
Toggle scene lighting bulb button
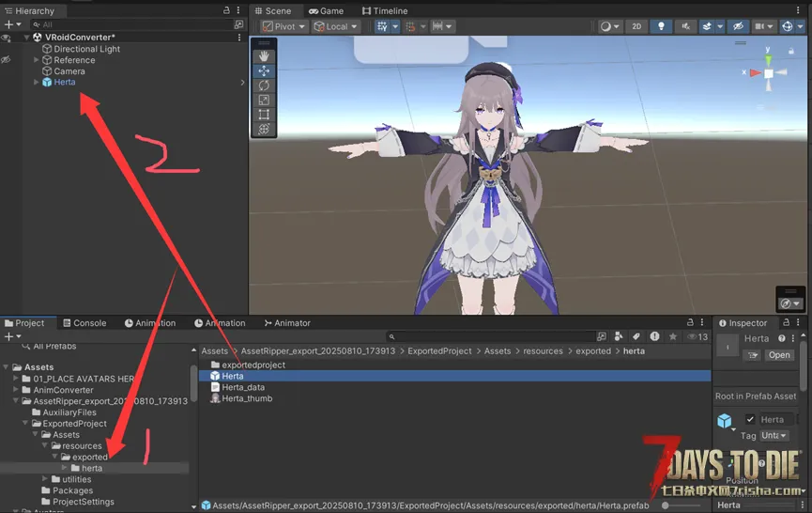coord(661,26)
